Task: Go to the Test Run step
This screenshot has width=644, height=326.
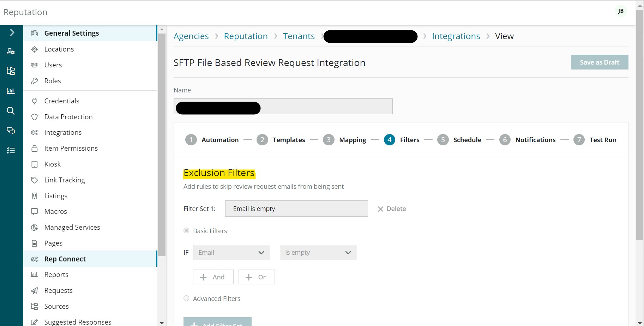Action: pyautogui.click(x=595, y=140)
